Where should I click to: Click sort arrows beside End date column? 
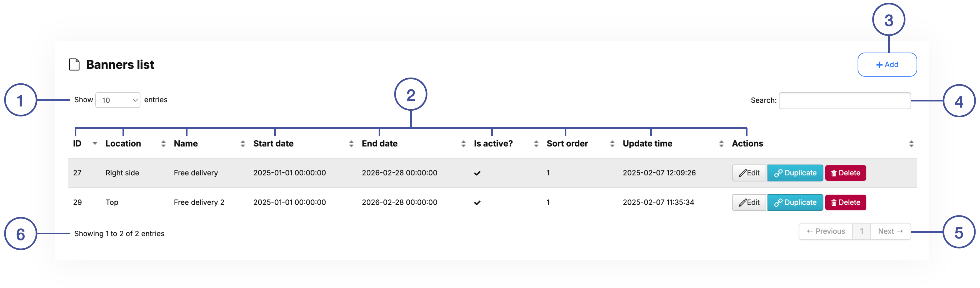(x=463, y=144)
